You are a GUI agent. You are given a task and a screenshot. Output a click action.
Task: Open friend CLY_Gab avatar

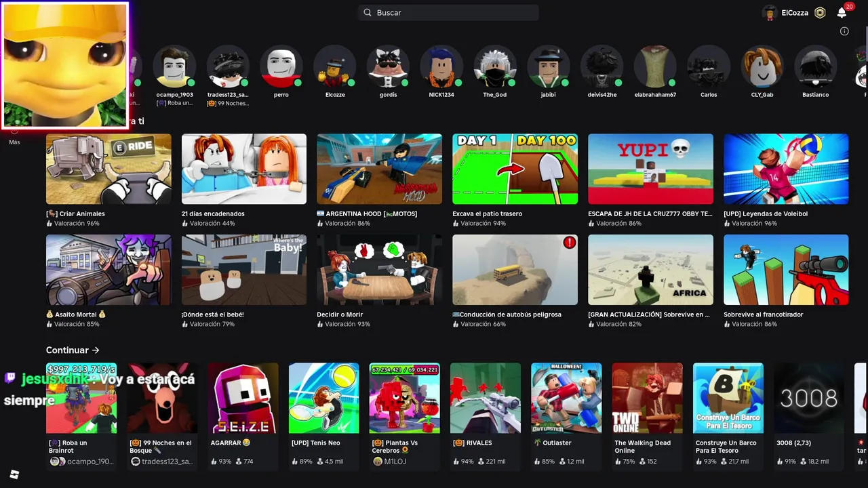762,66
